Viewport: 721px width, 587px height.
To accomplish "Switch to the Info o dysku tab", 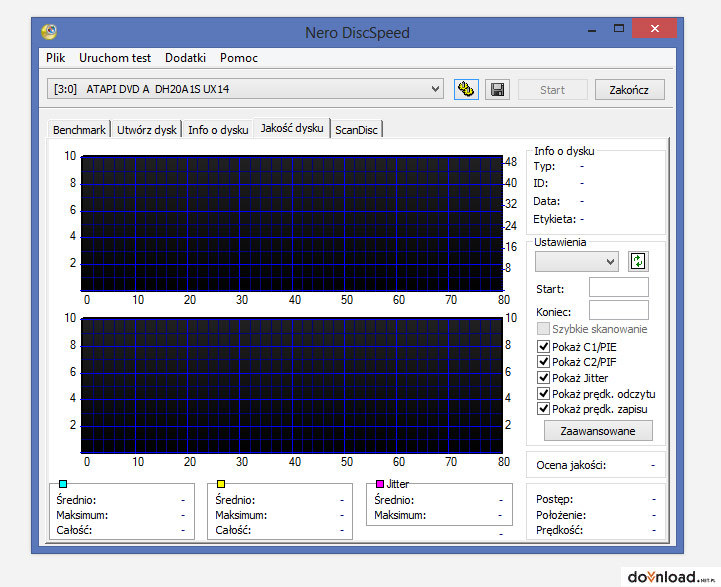I will coord(218,130).
